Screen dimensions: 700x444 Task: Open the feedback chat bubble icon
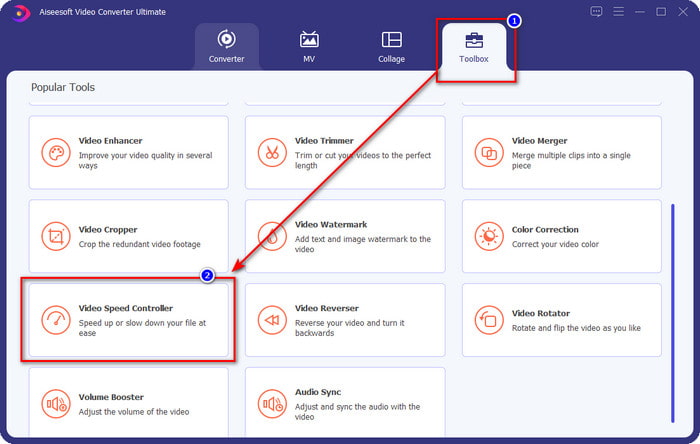coord(596,11)
